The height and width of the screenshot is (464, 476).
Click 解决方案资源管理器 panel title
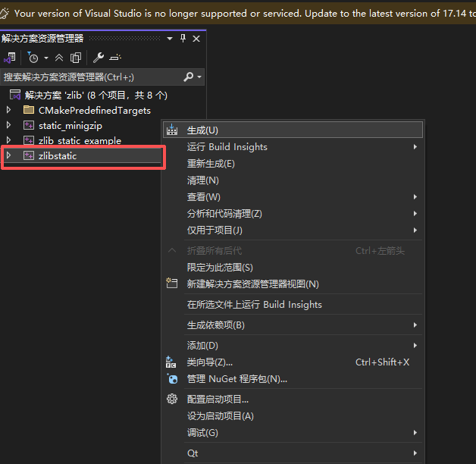42,39
